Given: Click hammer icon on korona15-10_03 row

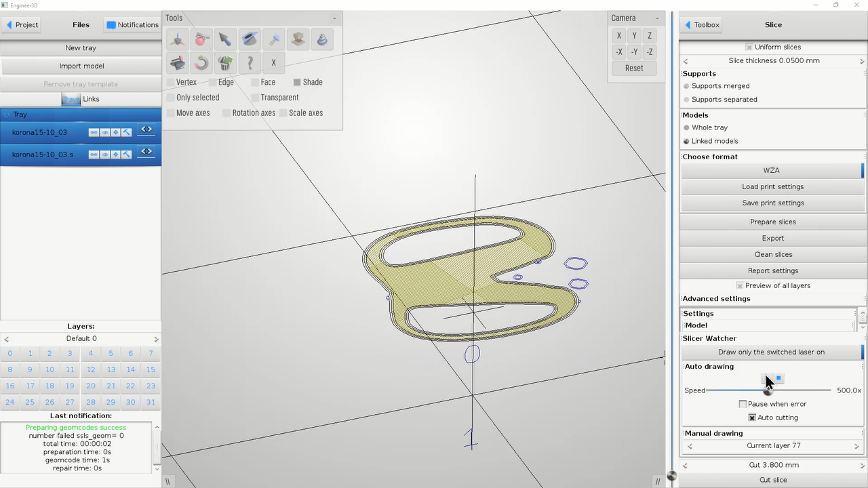Looking at the screenshot, I should point(127,132).
